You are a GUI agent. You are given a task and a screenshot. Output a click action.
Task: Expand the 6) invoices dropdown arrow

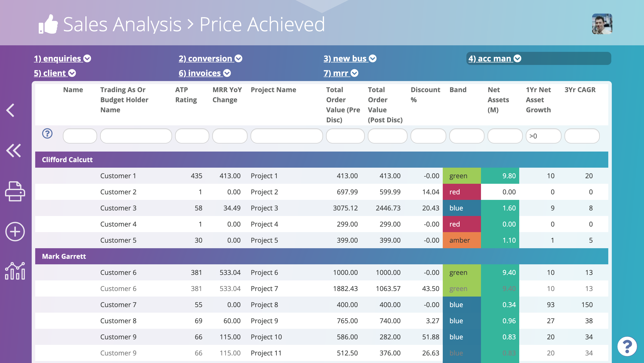coord(227,73)
